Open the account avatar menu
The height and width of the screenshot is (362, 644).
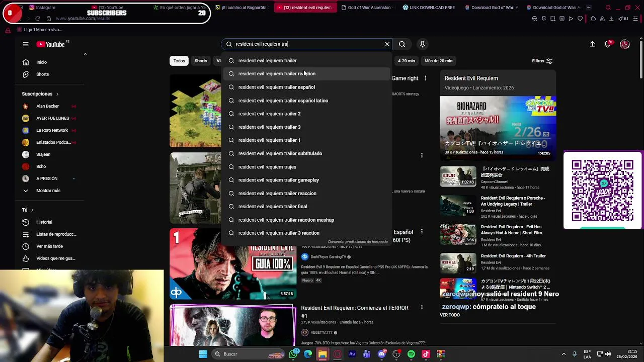(625, 44)
